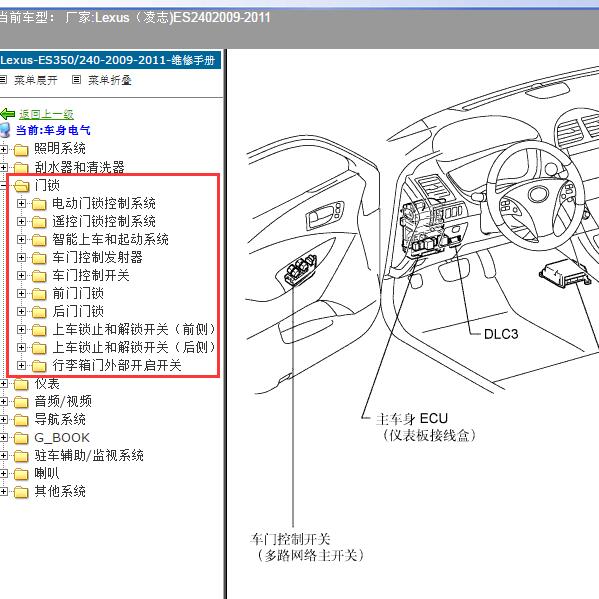Image resolution: width=599 pixels, height=599 pixels.
Task: Click the DLC3 label in diagram
Action: tap(501, 334)
